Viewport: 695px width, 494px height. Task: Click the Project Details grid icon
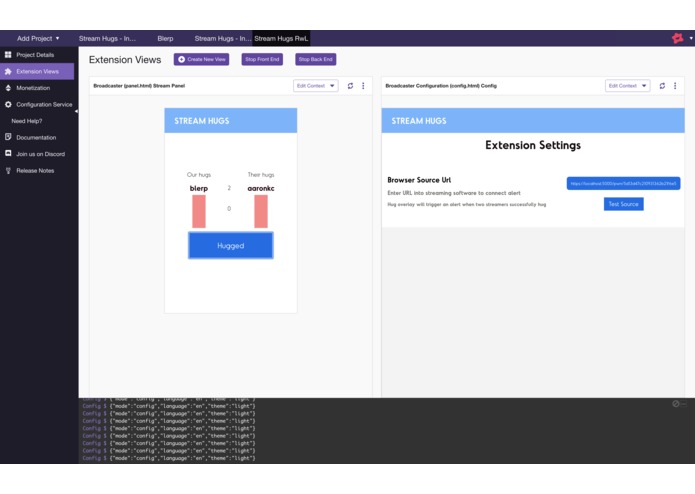[8, 55]
